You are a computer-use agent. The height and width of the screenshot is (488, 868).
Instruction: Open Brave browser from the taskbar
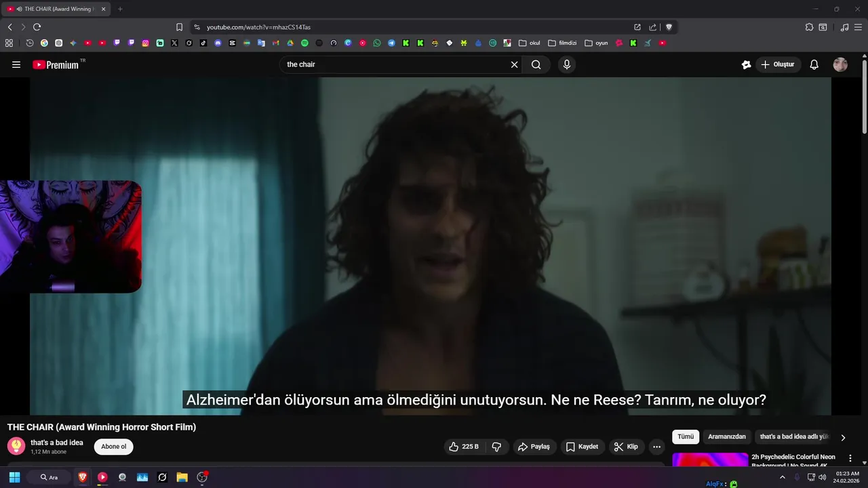point(82,477)
